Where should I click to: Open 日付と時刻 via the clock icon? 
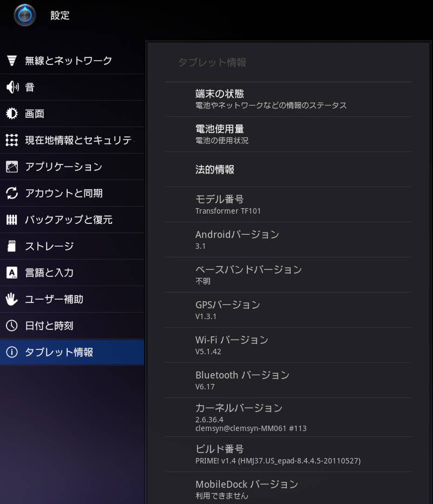(x=12, y=326)
